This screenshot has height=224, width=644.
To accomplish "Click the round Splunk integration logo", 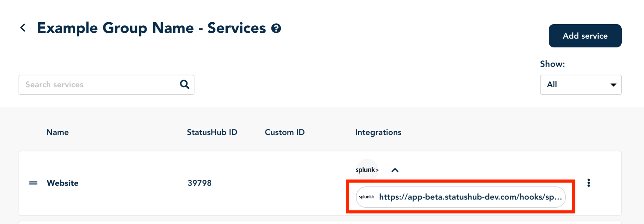I will click(x=367, y=170).
